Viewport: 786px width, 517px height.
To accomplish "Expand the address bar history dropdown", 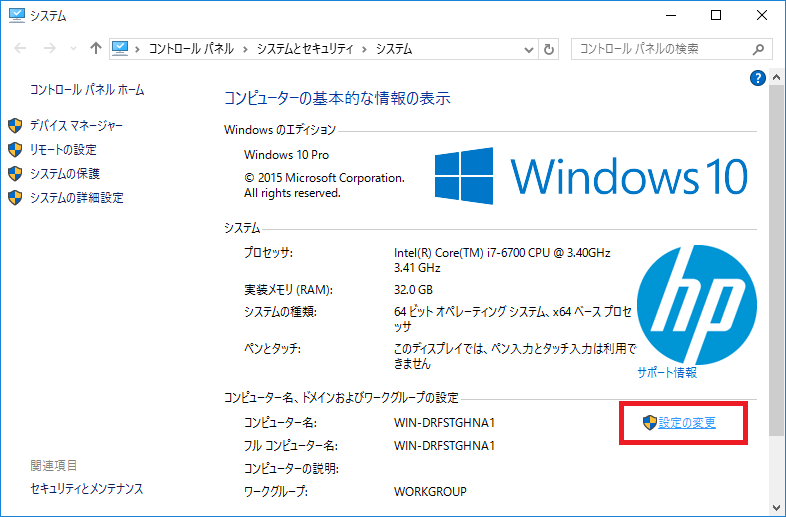I will (529, 49).
